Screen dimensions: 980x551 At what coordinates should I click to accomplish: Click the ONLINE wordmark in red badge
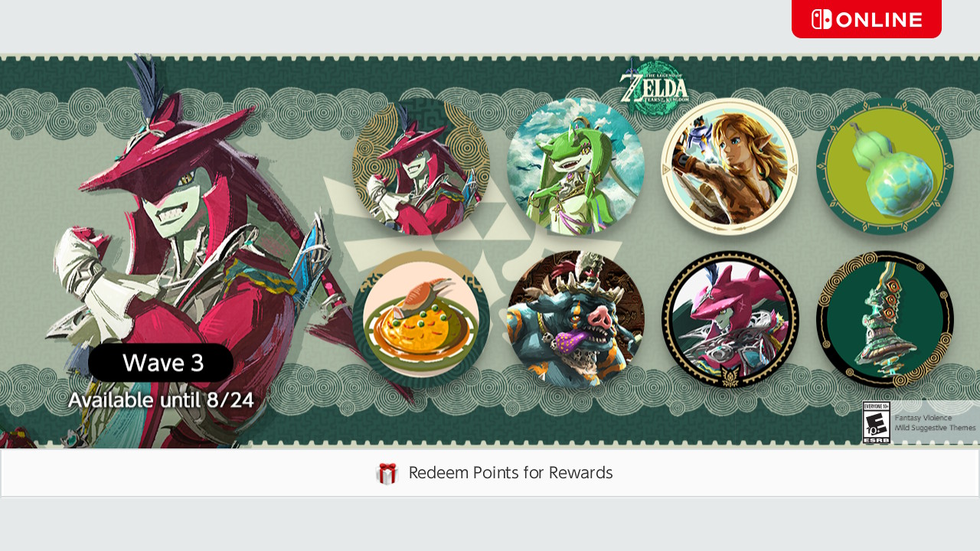[879, 20]
